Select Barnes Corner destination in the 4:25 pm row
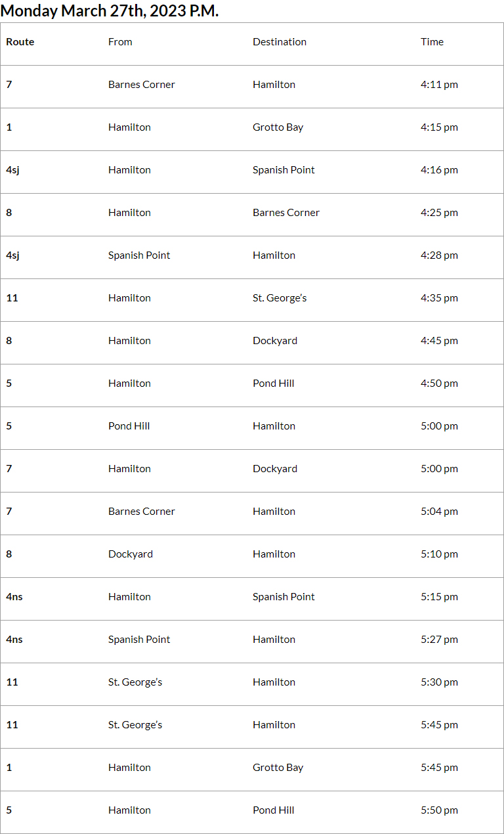 (286, 213)
